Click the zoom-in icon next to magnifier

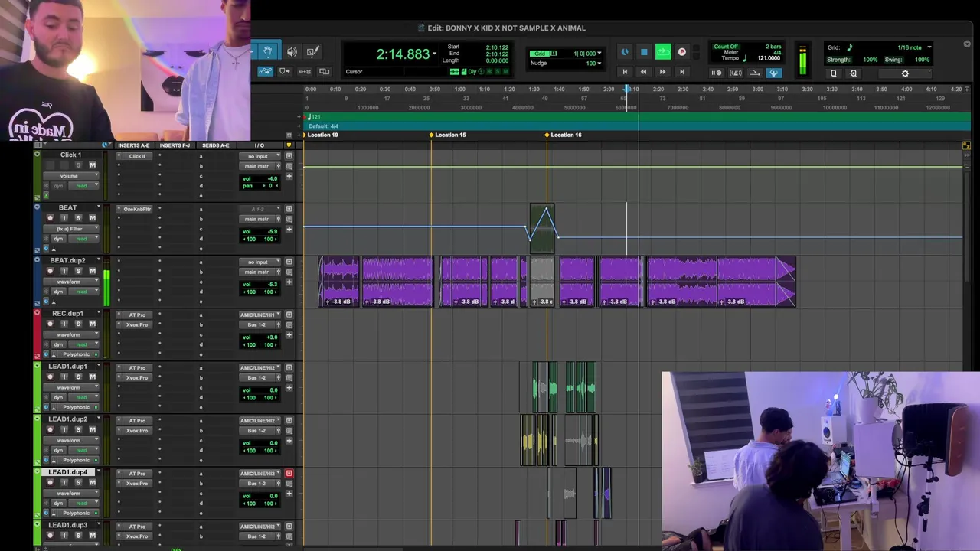[x=854, y=73]
